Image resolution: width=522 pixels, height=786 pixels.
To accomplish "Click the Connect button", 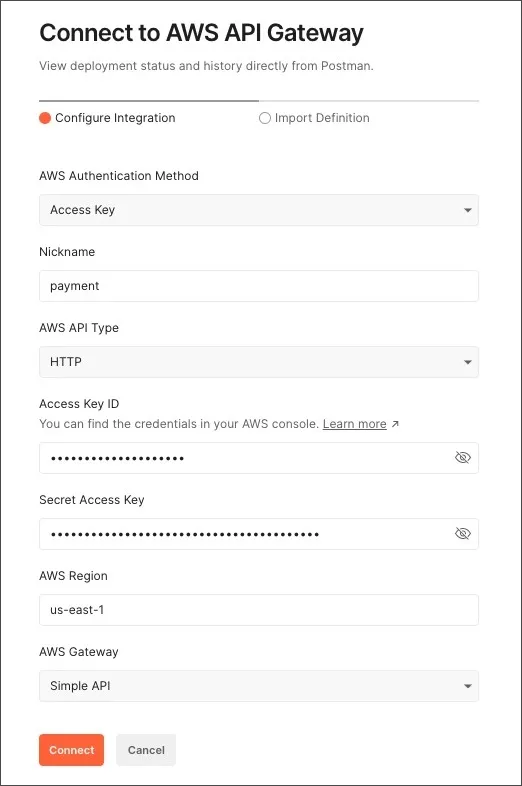I will coord(71,750).
